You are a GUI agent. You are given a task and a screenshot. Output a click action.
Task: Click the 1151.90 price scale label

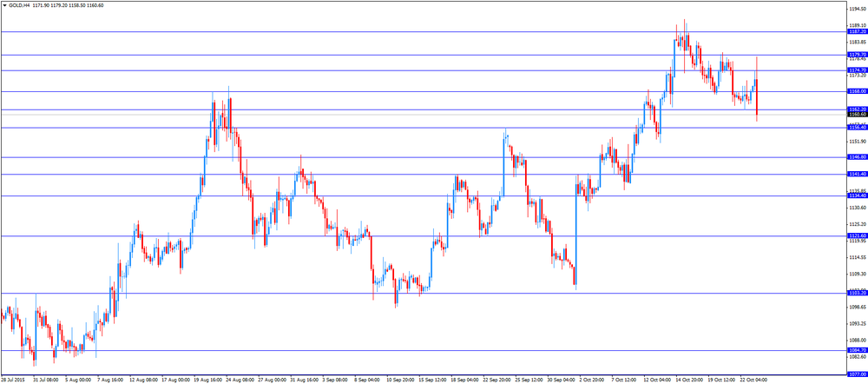[x=857, y=142]
